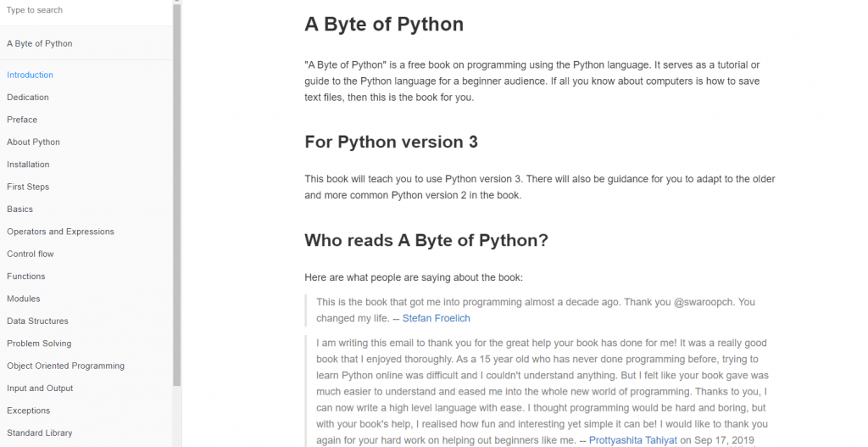Go to the Problem Solving chapter

(x=39, y=344)
